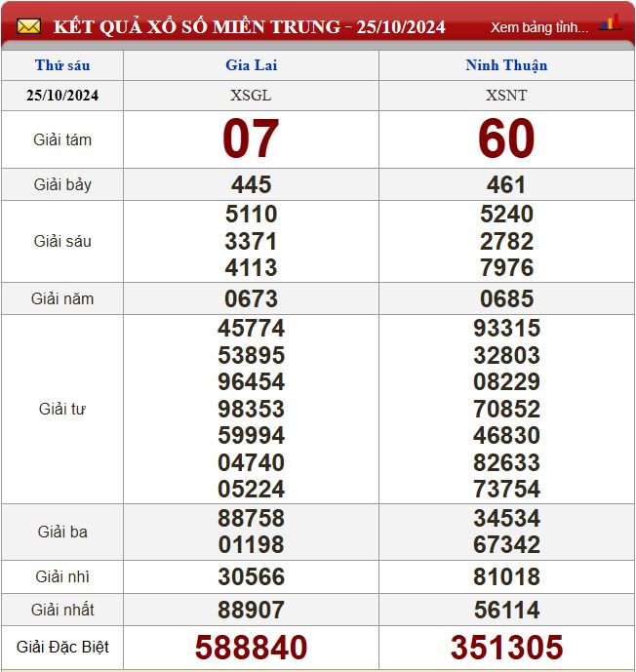Click Giải sáu number 3371
This screenshot has width=636, height=672.
(251, 241)
